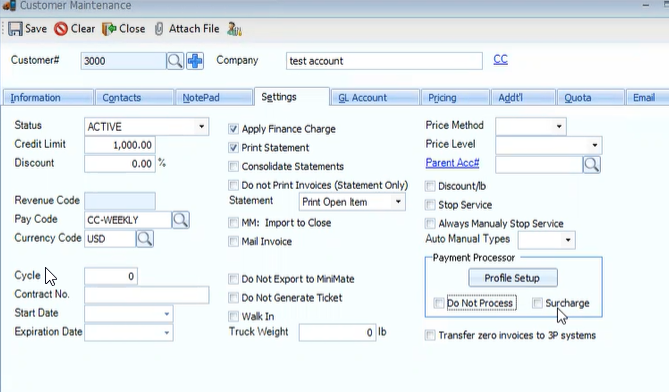Toggle Do Not Process checkbox
Screen dimensions: 669x392
tap(439, 303)
